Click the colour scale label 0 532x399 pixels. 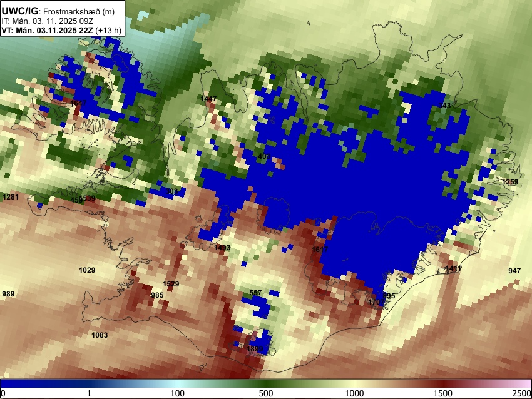point(3,393)
